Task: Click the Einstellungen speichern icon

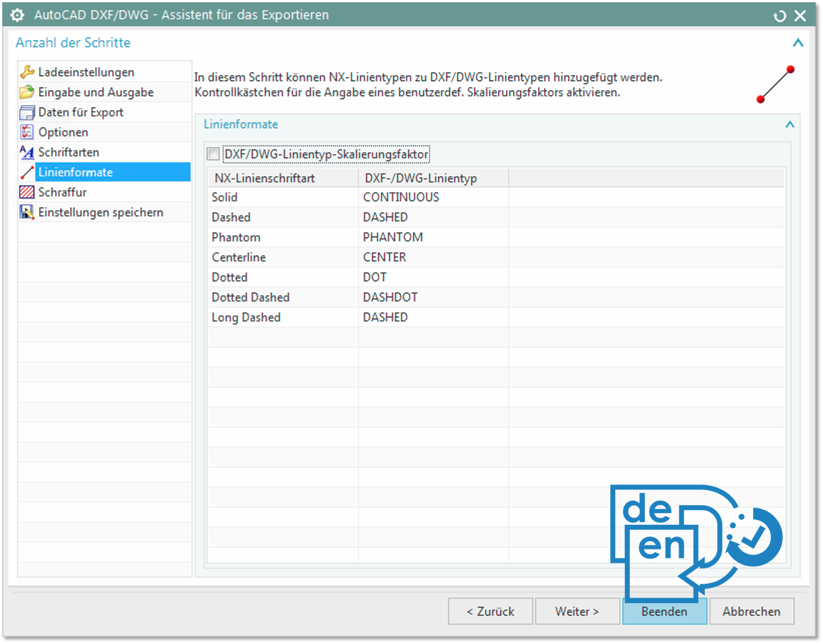Action: 27,213
